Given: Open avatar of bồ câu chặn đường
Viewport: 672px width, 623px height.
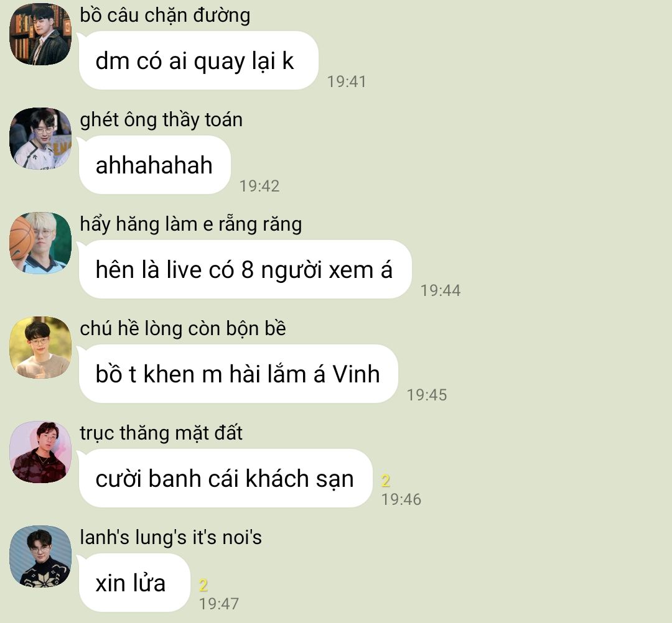Looking at the screenshot, I should (40, 34).
